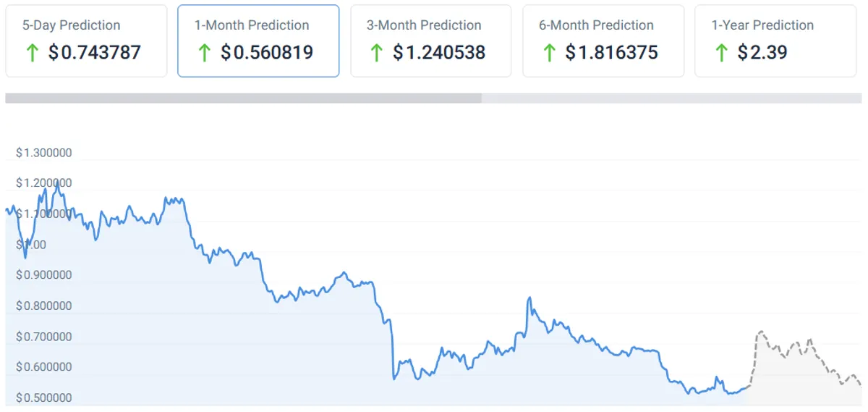The width and height of the screenshot is (868, 412).
Task: Click green up arrow beside $0.560819
Action: click(204, 52)
